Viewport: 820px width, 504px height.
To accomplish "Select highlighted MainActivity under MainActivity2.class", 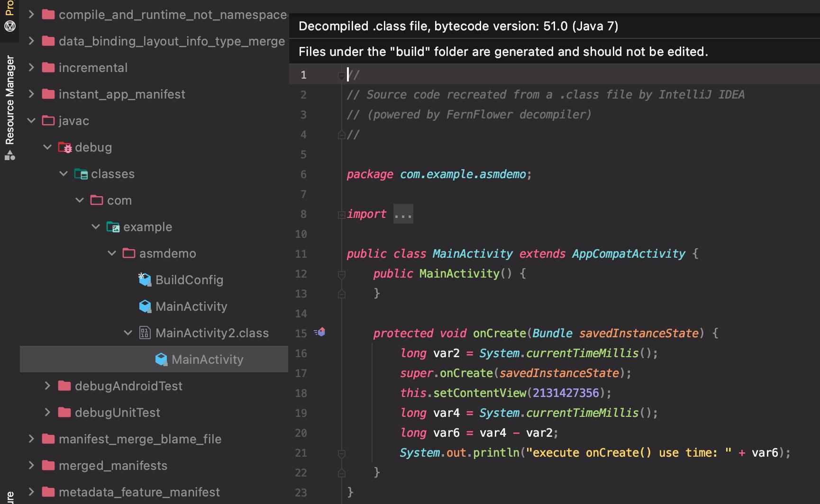I will click(154, 360).
